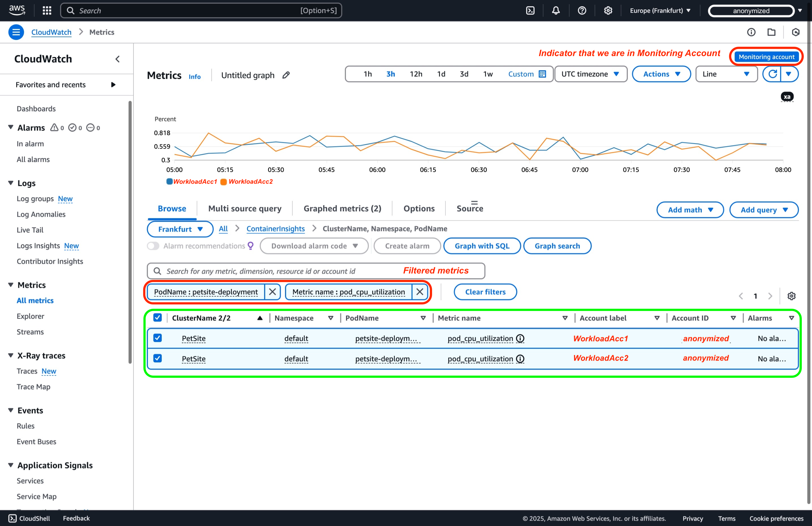Open the Line graph type dropdown

(x=726, y=74)
